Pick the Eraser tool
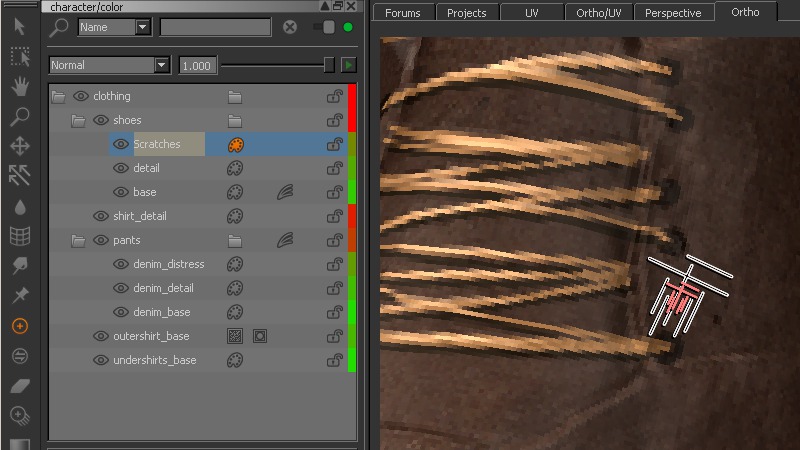This screenshot has width=800, height=450. point(19,385)
